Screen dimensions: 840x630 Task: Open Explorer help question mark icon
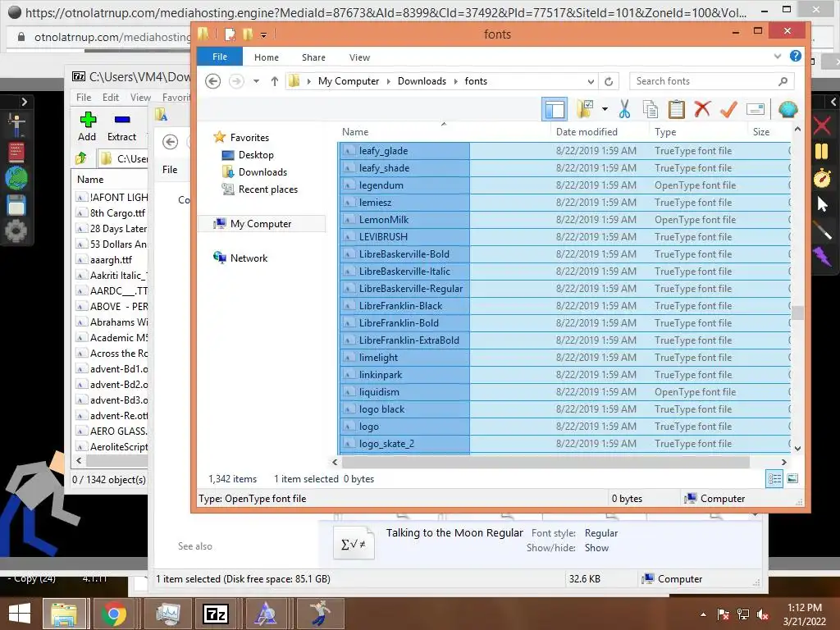point(796,56)
